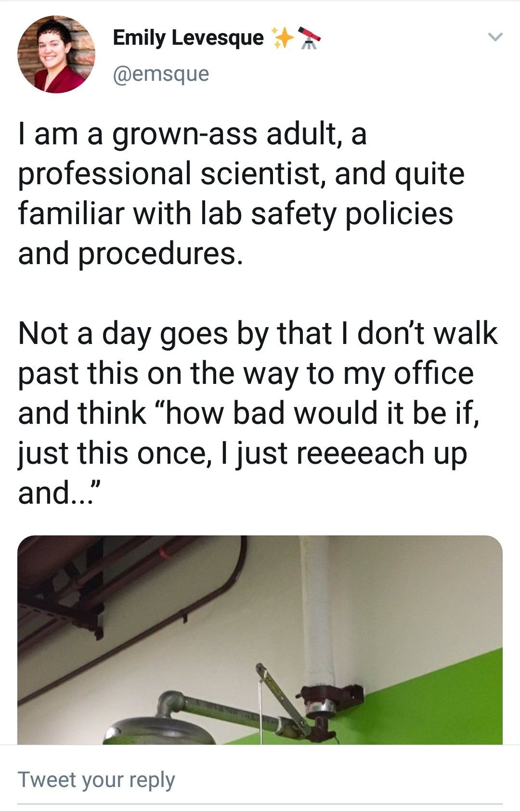Click the sparkles emoji beside the name
Image resolution: width=520 pixels, height=812 pixels.
pos(283,38)
